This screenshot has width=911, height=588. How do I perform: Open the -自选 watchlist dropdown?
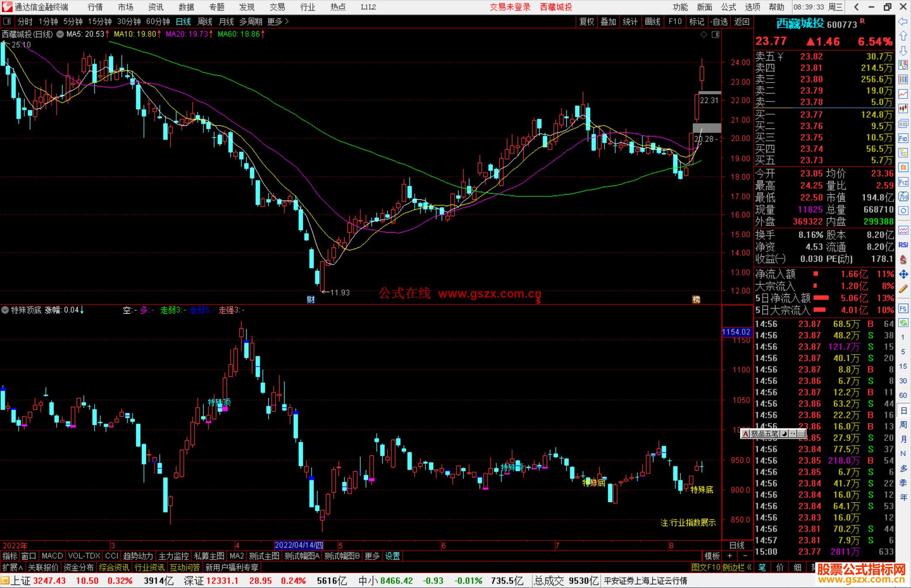[x=719, y=21]
